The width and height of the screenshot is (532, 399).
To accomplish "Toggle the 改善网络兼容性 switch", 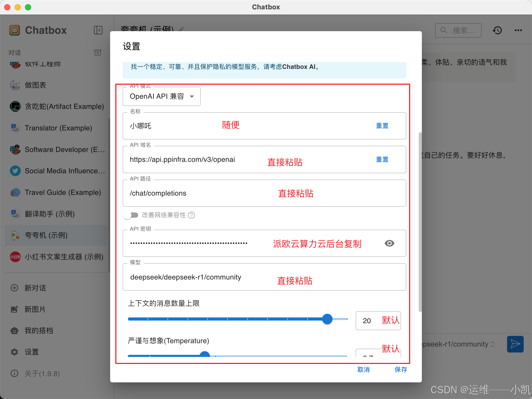I will pos(131,215).
